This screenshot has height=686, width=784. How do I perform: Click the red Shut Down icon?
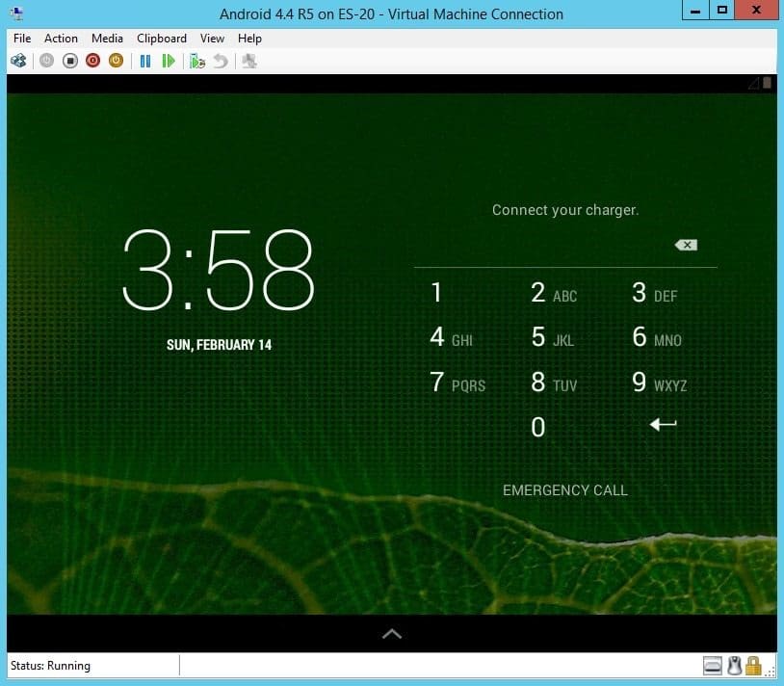(93, 61)
